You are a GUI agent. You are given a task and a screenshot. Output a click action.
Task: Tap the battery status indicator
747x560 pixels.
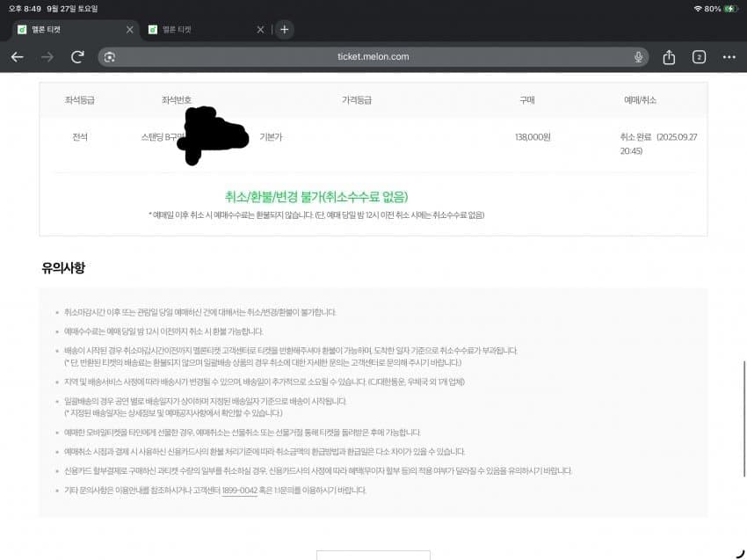click(729, 8)
